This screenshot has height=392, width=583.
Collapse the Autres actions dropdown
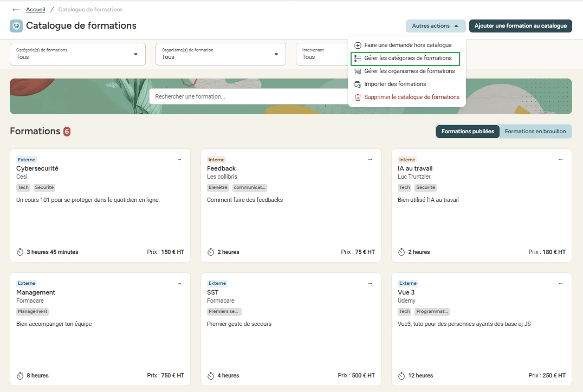pyautogui.click(x=435, y=26)
